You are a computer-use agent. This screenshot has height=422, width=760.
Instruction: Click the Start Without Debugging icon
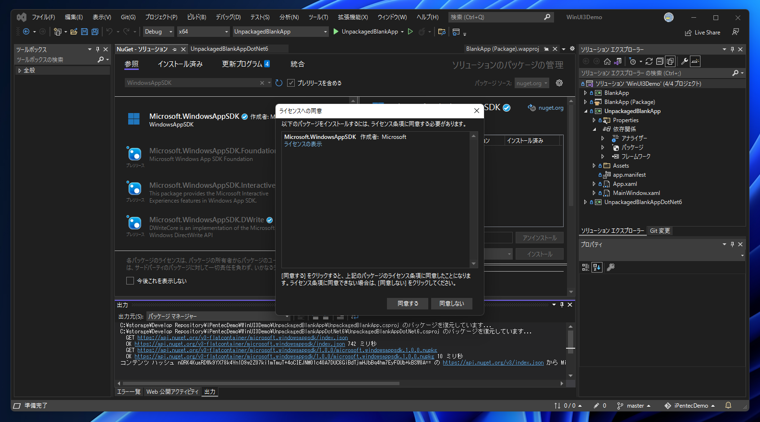(x=411, y=31)
